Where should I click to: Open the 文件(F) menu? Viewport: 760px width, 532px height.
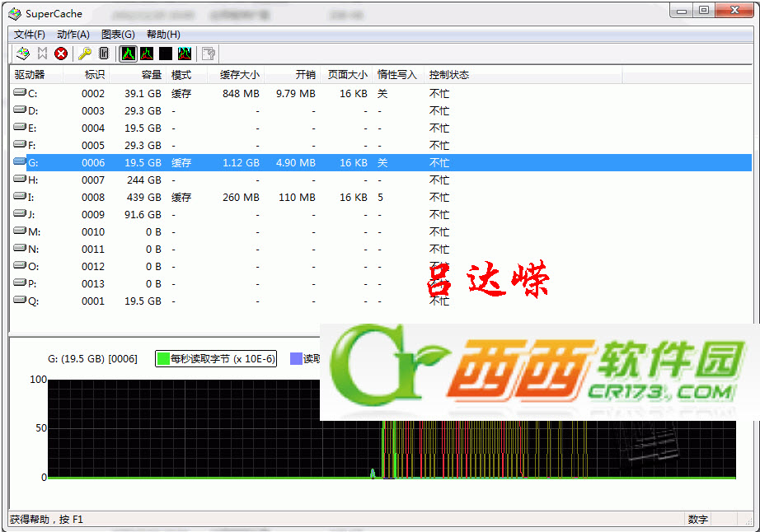coord(30,35)
